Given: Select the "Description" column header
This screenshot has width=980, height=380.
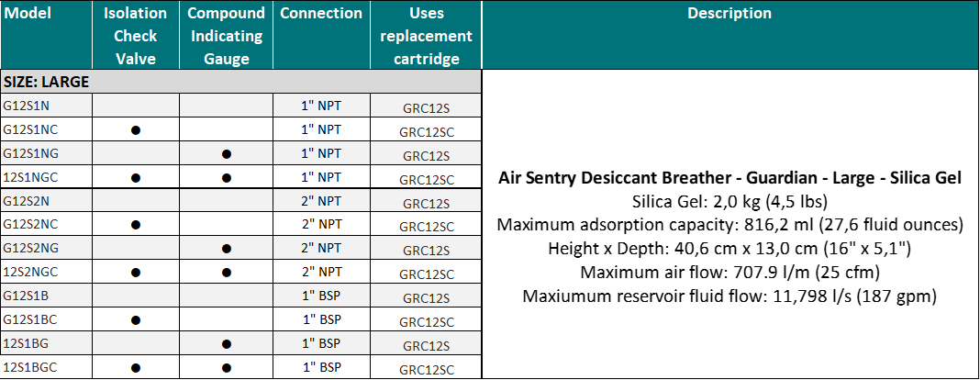Looking at the screenshot, I should [x=729, y=14].
